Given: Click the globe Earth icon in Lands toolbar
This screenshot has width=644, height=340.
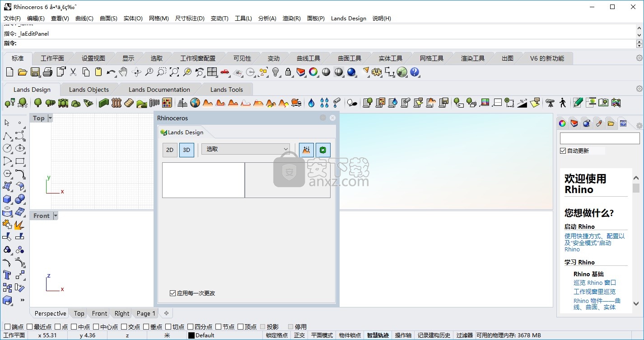Looking at the screenshot, I should coord(195,103).
